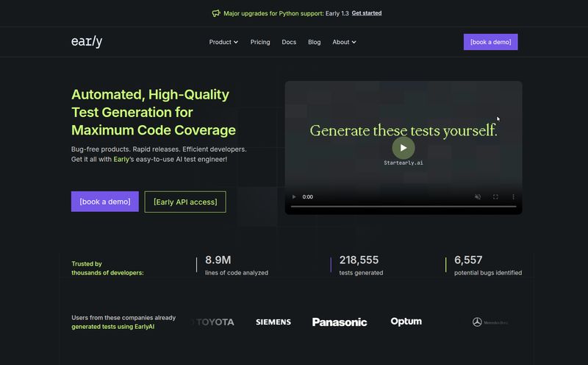Click the Mercedes-Benz logo
This screenshot has width=588, height=365.
[x=490, y=322]
